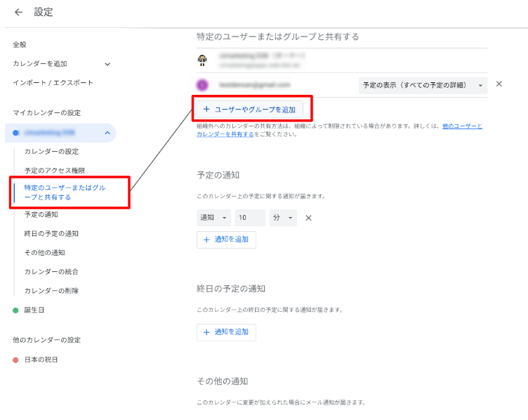Viewport: 528px width, 420px height.
Task: Click ユーザーやグループを追加 button
Action: [x=250, y=109]
